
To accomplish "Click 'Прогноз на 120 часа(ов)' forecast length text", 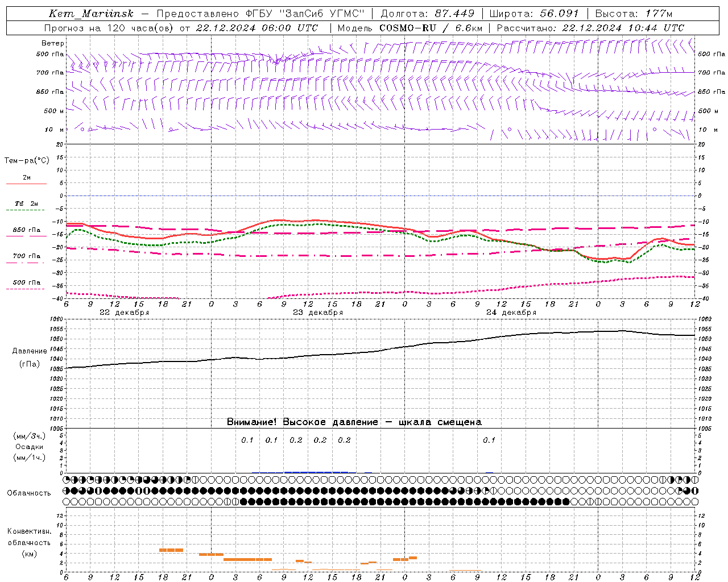I will point(110,28).
